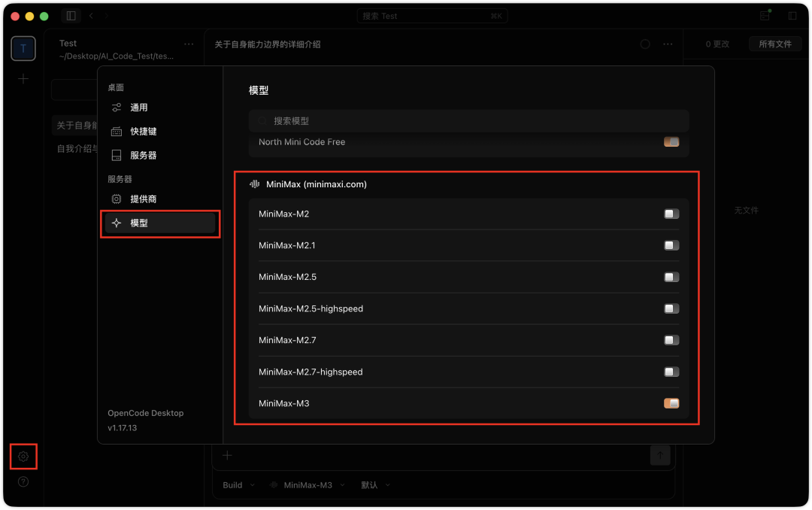
Task: Open the session more options ellipsis
Action: point(668,44)
